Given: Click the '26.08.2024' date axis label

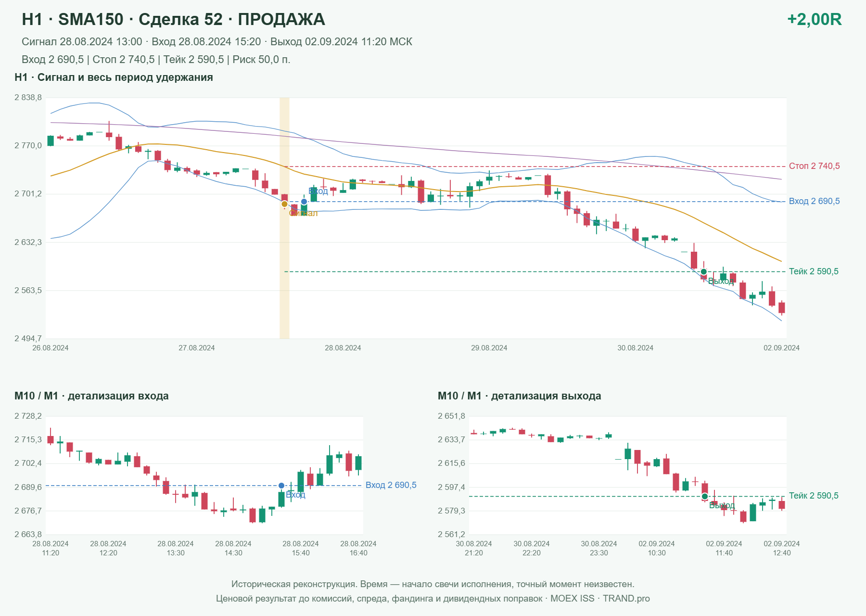Looking at the screenshot, I should [51, 348].
